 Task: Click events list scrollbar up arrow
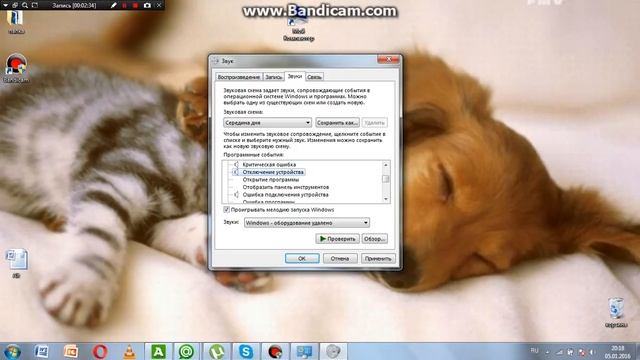[x=386, y=164]
